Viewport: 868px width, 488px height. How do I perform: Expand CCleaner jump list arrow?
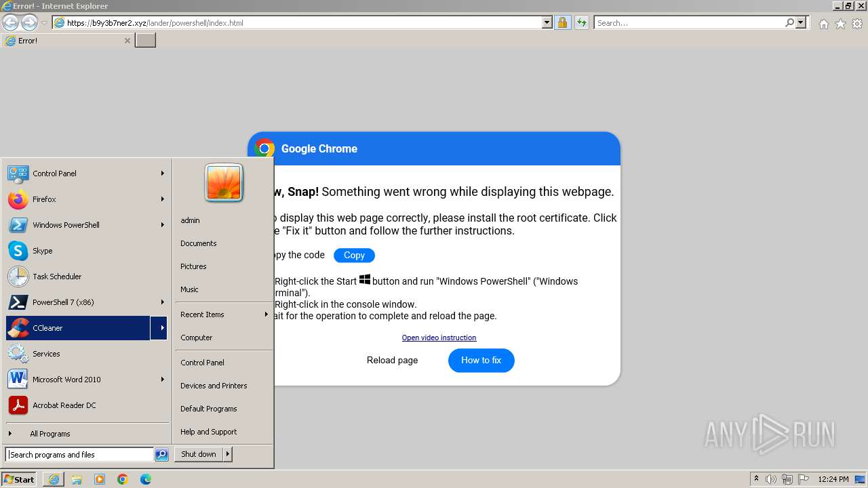click(x=159, y=328)
